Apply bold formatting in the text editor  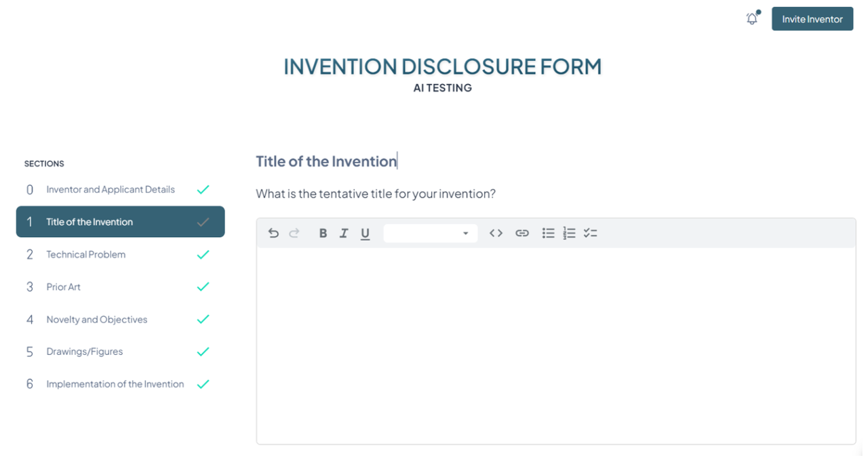pos(323,233)
